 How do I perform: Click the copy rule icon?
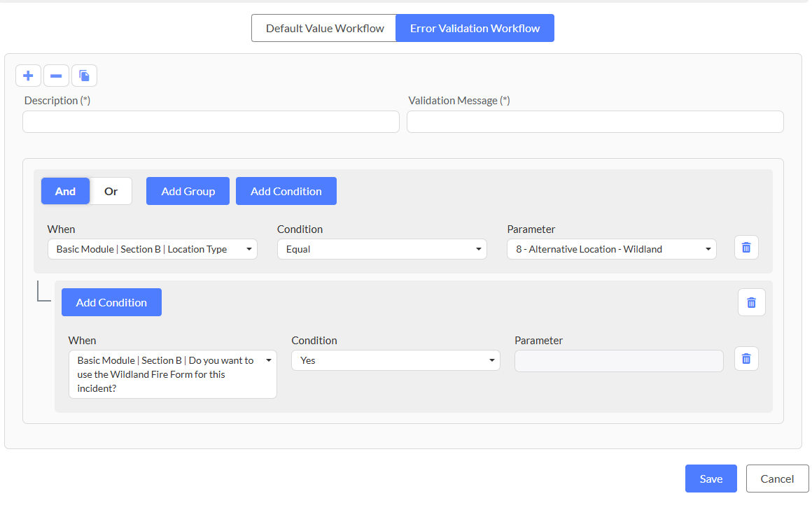point(84,76)
